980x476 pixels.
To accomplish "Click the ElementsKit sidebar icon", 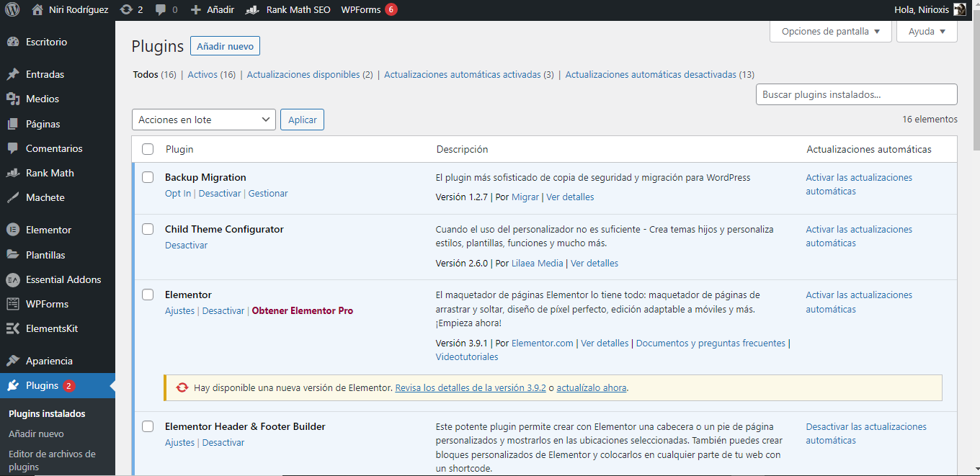I will point(13,328).
